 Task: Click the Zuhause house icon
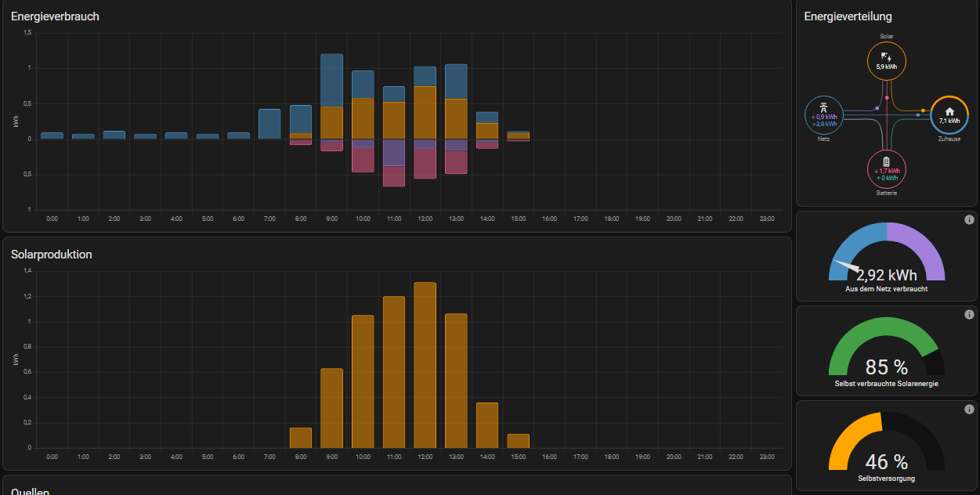(949, 111)
